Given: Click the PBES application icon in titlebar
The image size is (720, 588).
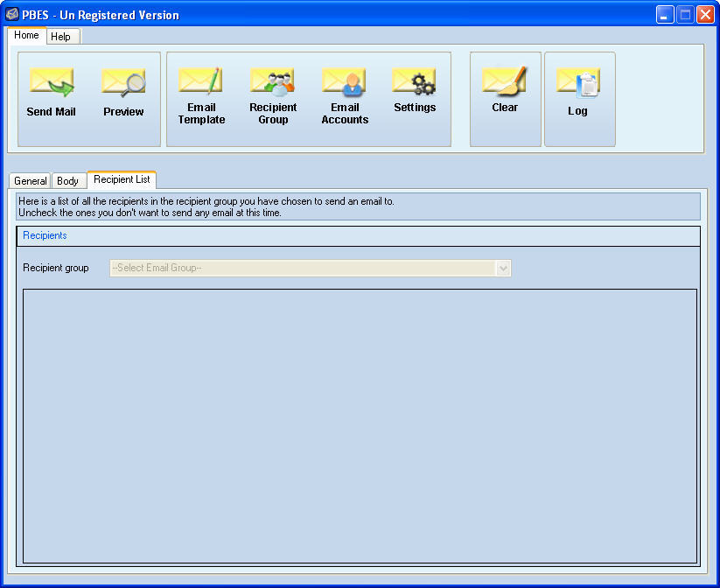Looking at the screenshot, I should tap(11, 14).
